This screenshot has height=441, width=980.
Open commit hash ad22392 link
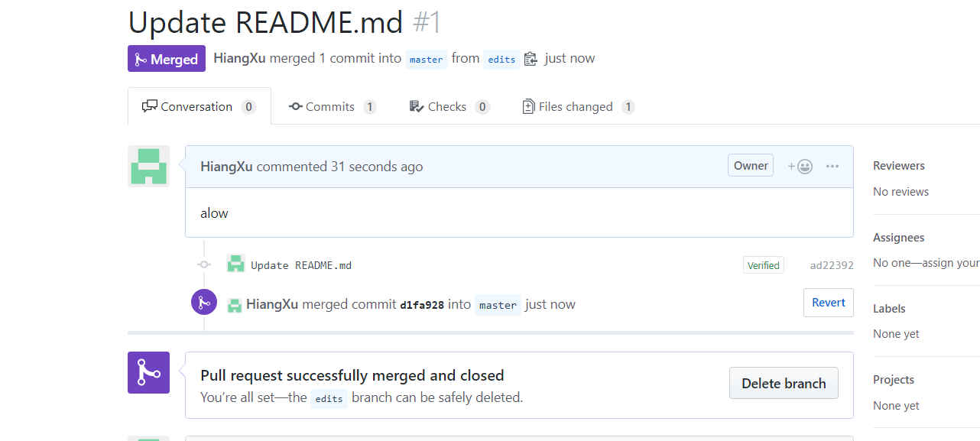click(832, 265)
